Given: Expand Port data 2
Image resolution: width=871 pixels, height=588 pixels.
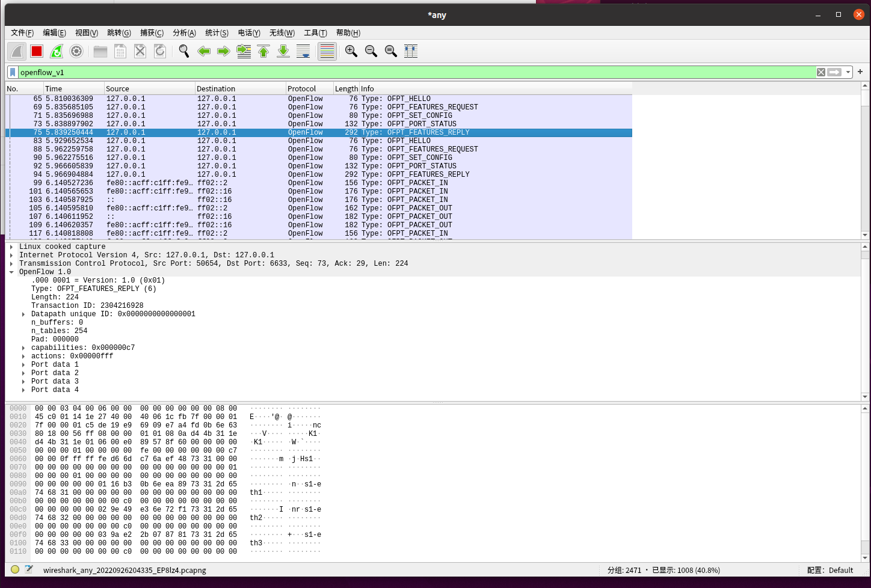Looking at the screenshot, I should tap(23, 373).
